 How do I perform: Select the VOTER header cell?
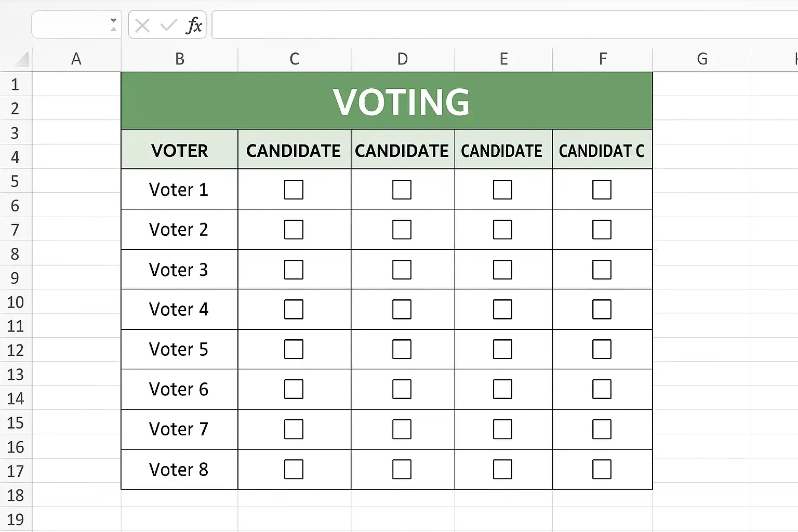coord(179,150)
